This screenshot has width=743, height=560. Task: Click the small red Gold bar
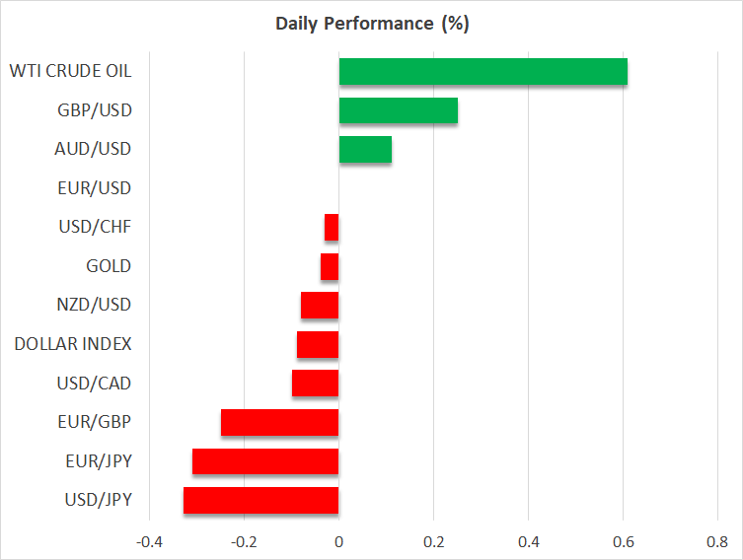click(x=330, y=266)
